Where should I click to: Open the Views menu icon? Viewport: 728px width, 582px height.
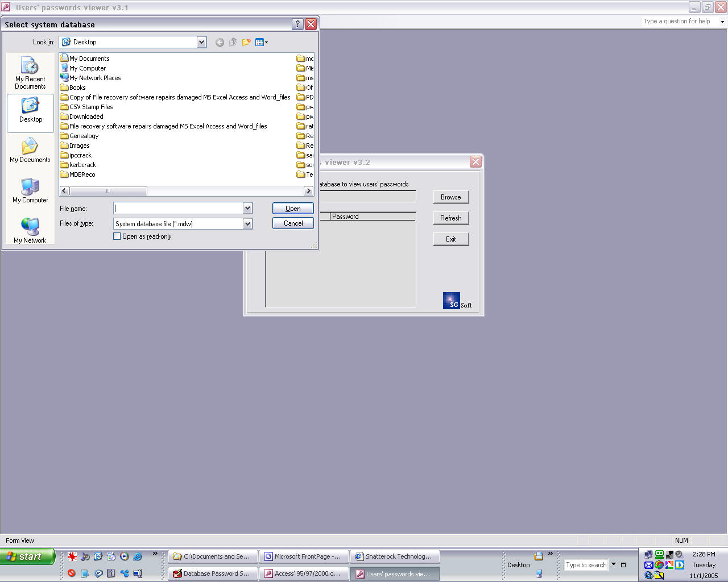(261, 43)
